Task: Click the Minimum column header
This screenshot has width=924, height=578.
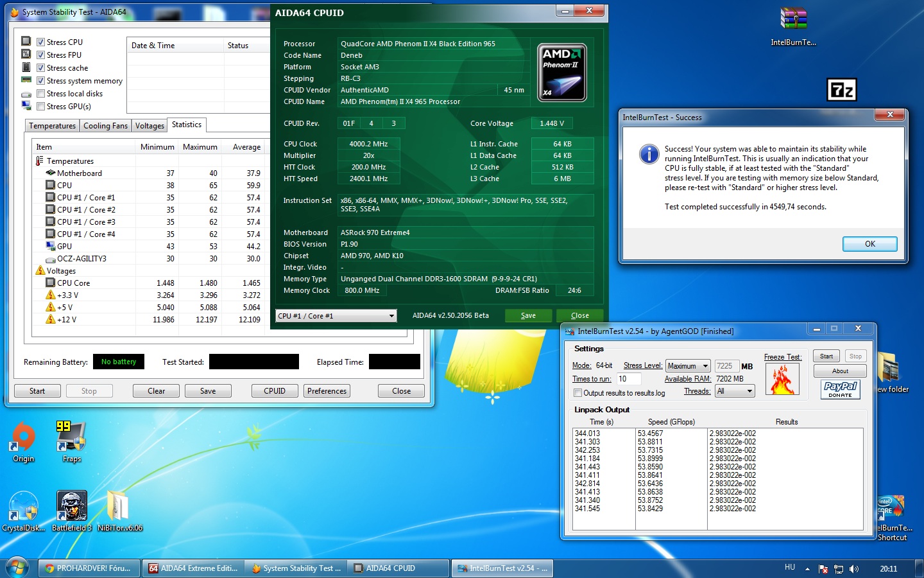Action: [x=157, y=147]
